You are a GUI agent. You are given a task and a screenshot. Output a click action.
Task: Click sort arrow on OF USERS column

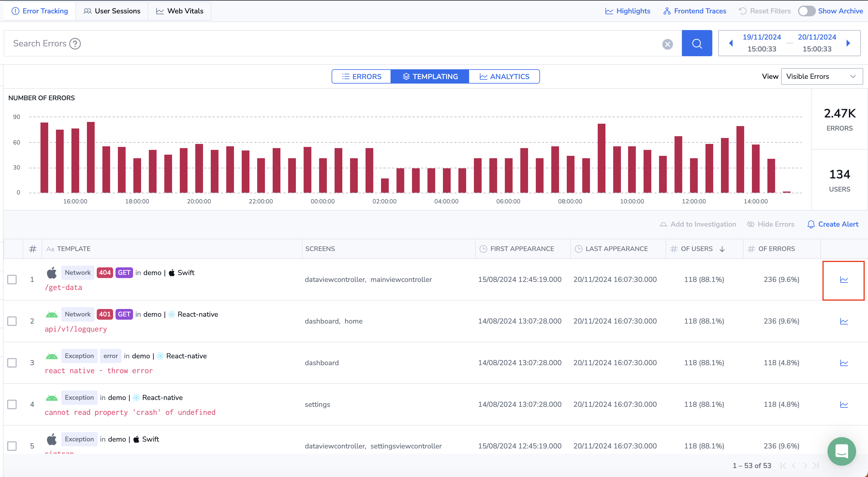pos(722,249)
